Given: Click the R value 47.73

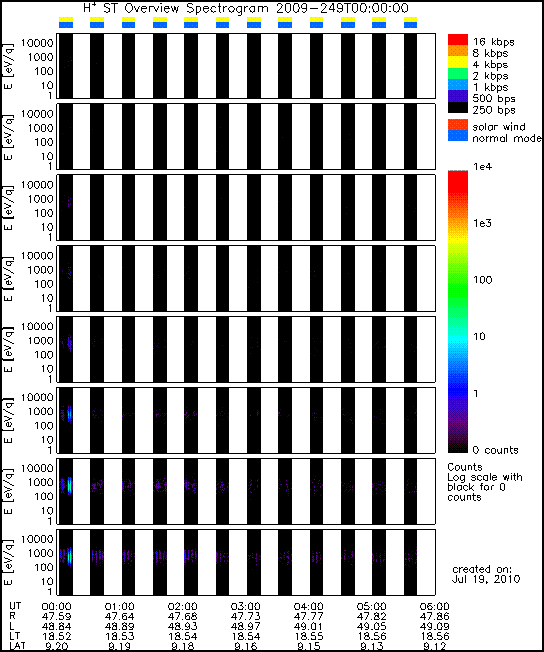Looking at the screenshot, I should (x=246, y=617).
